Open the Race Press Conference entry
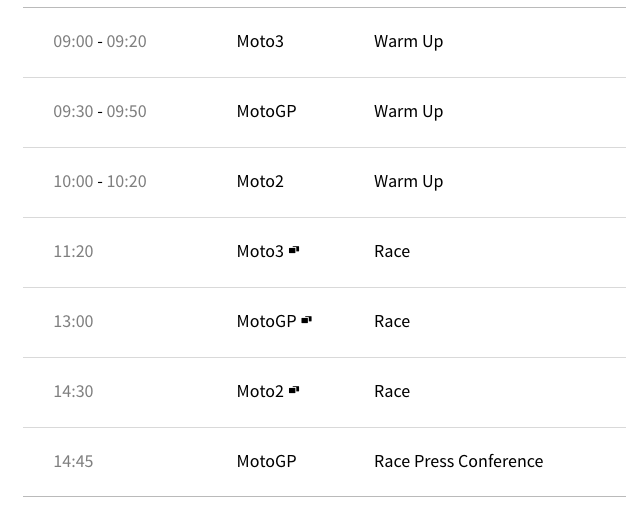The image size is (626, 507). (458, 461)
